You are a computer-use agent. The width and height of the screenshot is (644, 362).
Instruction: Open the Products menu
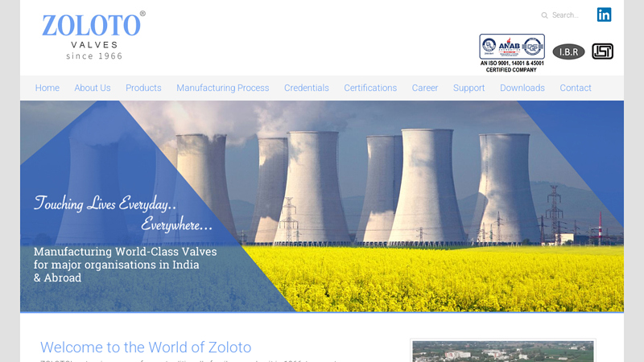pos(143,88)
